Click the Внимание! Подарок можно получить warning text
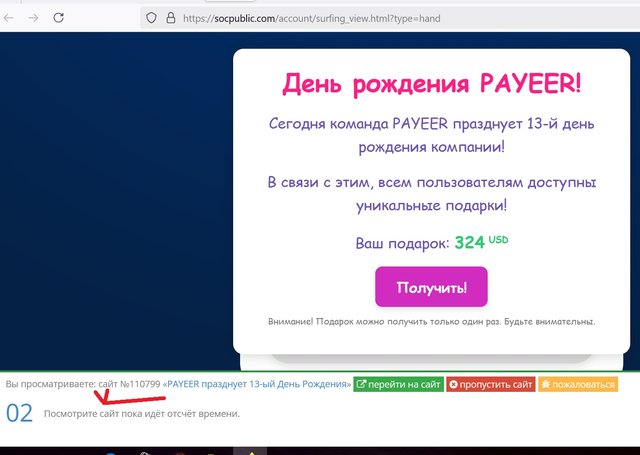The height and width of the screenshot is (455, 640). click(x=431, y=322)
